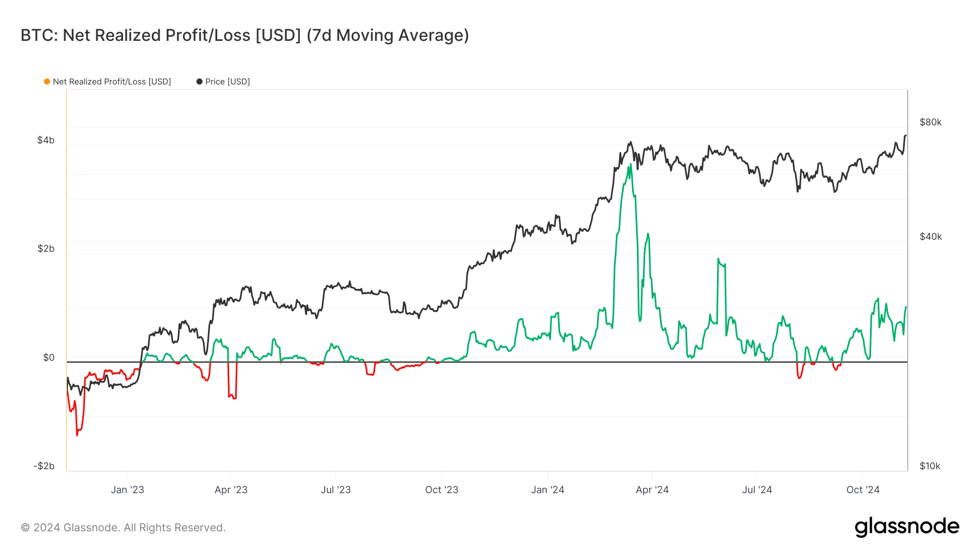Click the copyright Glassnode notice
Viewport: 980px width, 552px height.
(x=123, y=527)
